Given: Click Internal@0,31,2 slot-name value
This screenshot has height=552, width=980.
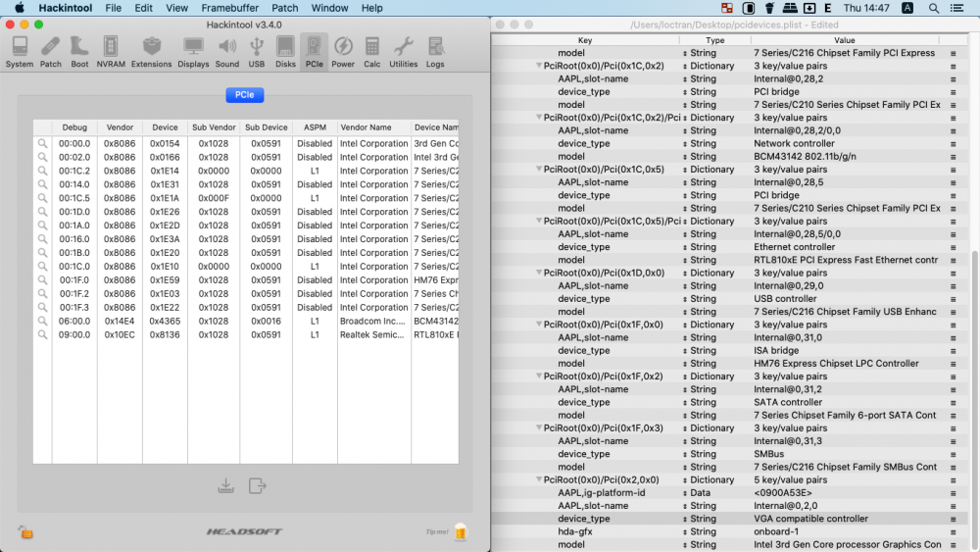Looking at the screenshot, I should pos(788,389).
